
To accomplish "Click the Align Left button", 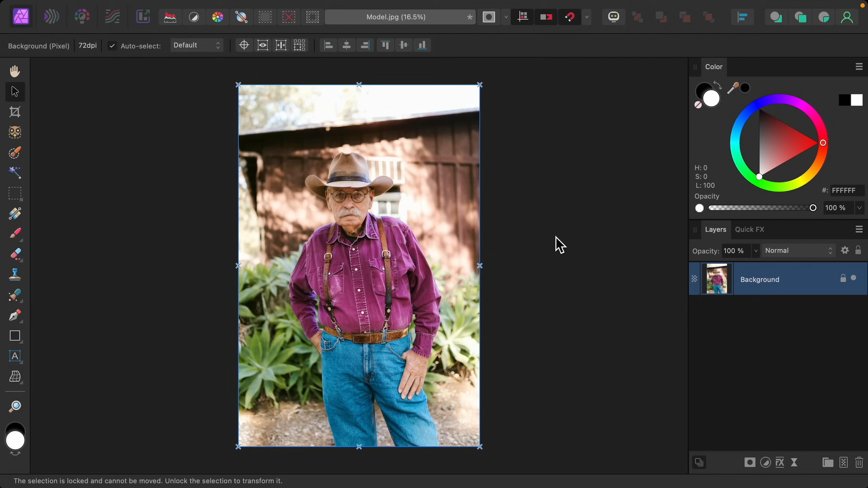I will point(328,45).
